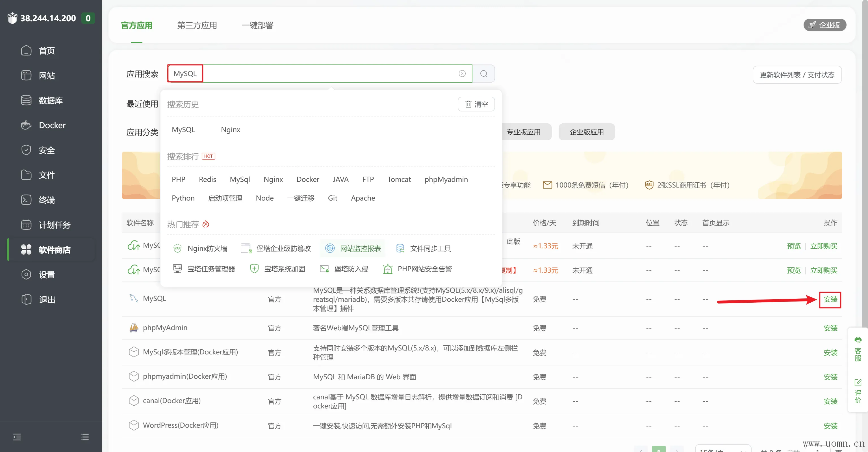Switch to Third-party apps (第三方应用) tab
The image size is (868, 452).
[x=197, y=25]
